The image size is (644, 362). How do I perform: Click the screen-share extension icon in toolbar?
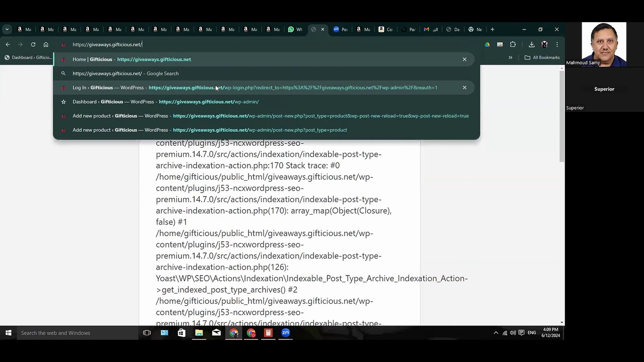tap(500, 44)
